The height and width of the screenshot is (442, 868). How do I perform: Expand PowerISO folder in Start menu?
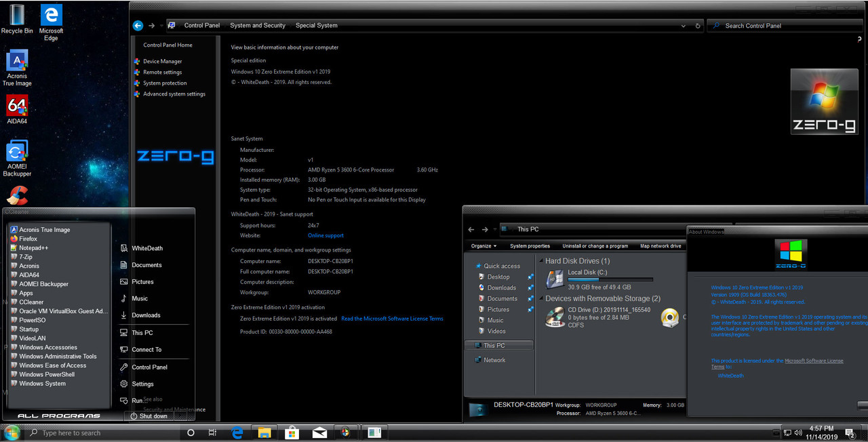tap(33, 320)
